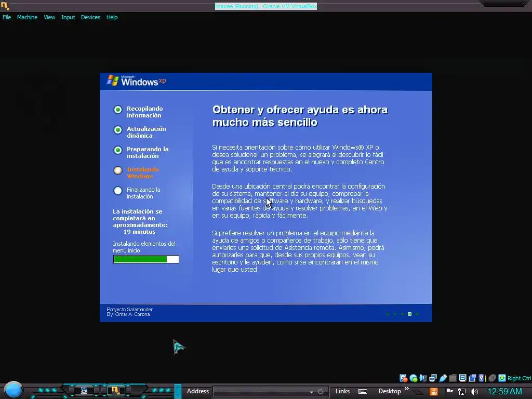Click the USB devices status icon
Viewport: 532px width, 399px height.
(443, 378)
